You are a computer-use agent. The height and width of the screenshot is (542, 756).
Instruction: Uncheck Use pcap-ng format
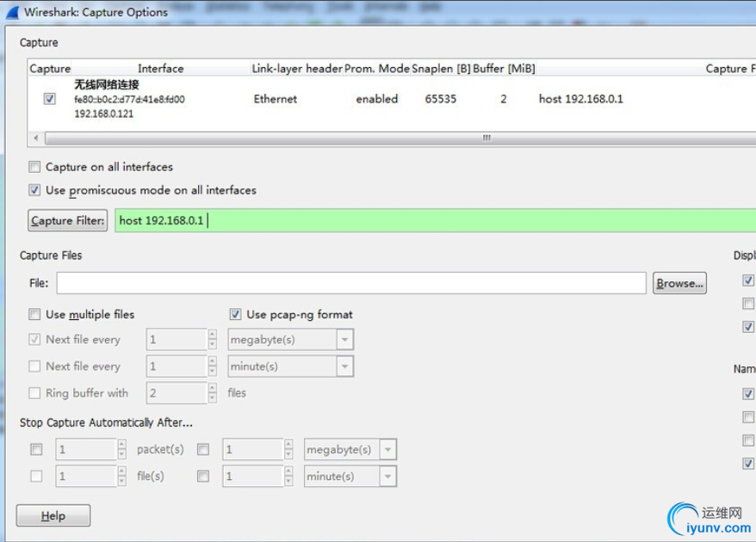(x=235, y=315)
